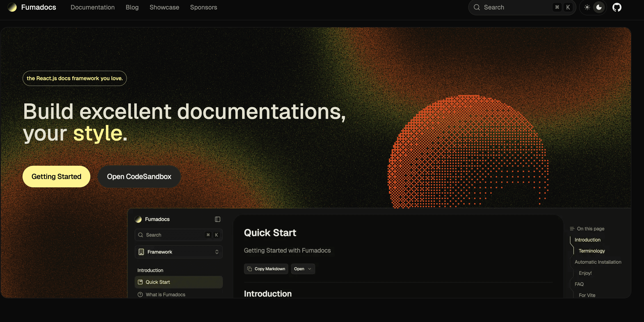The height and width of the screenshot is (322, 644).
Task: Expand the Framework selector dropdown
Action: (x=217, y=252)
